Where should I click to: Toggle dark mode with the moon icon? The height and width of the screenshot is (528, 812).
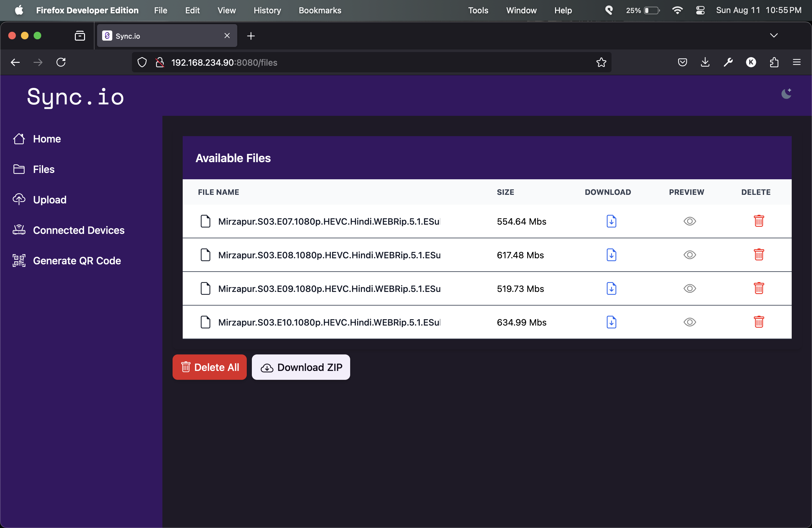786,94
